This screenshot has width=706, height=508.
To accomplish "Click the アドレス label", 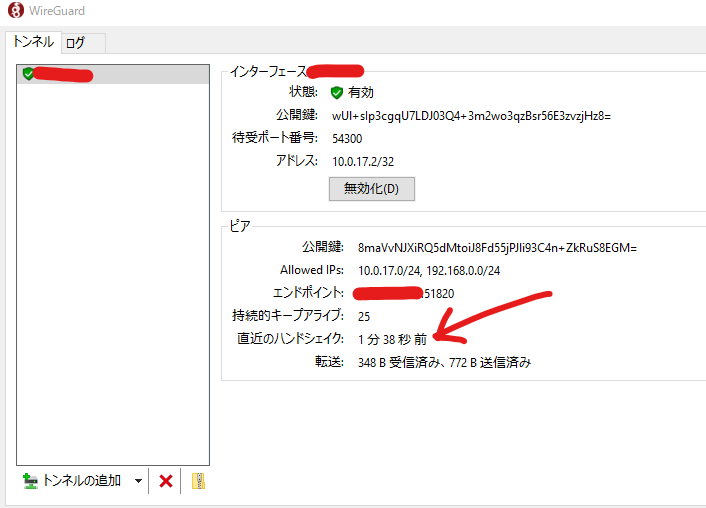I will pos(297,160).
